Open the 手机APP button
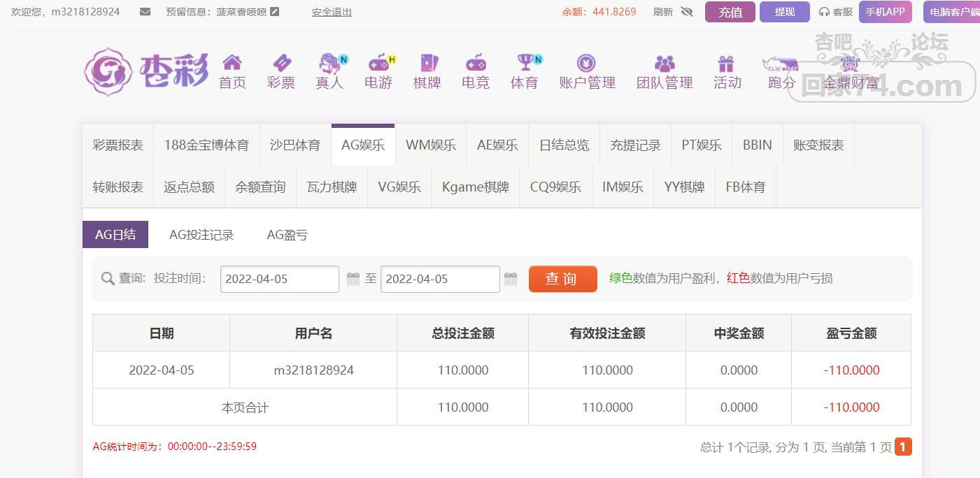 [886, 12]
